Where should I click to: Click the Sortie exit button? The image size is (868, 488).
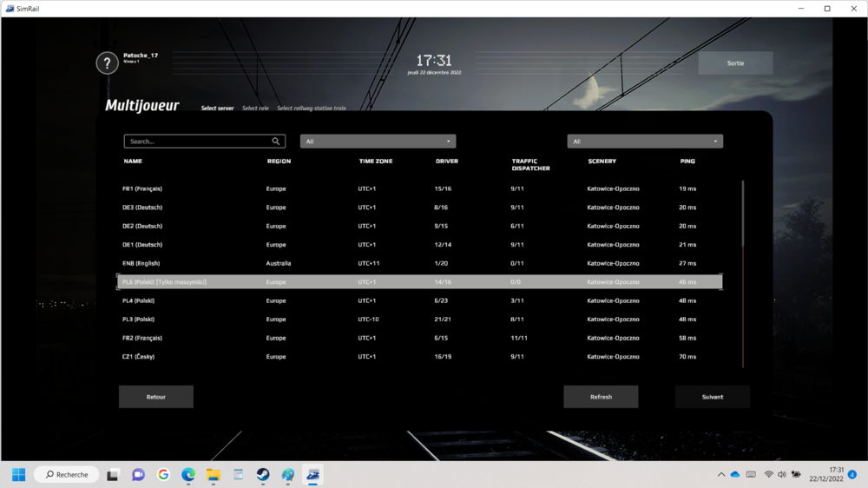736,63
